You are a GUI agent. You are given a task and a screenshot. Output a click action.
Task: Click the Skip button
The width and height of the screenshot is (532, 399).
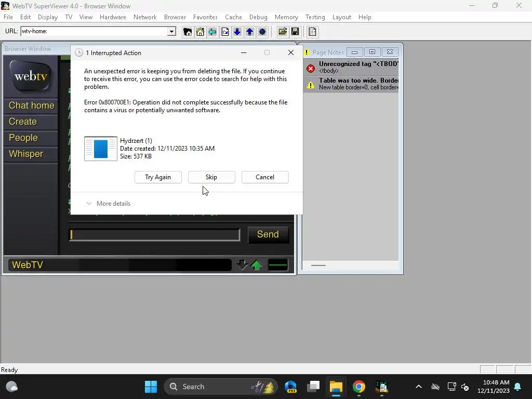(x=211, y=177)
